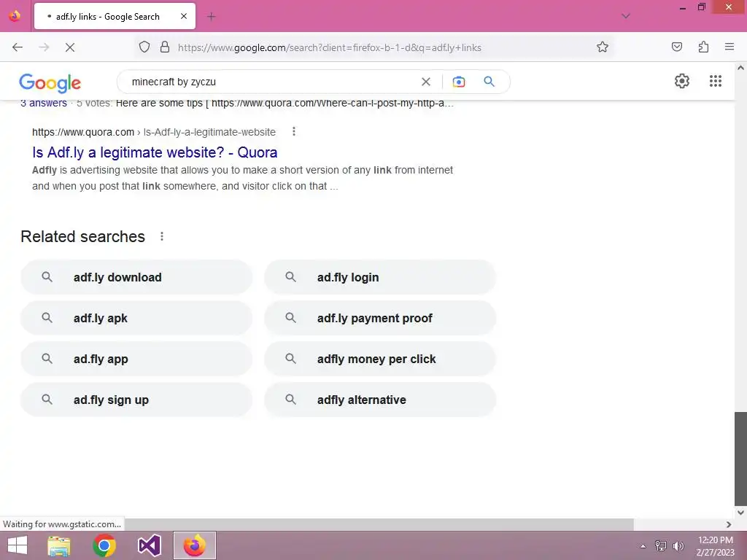Select the adf.ly links Google Search tab
This screenshot has width=747, height=560.
click(115, 17)
